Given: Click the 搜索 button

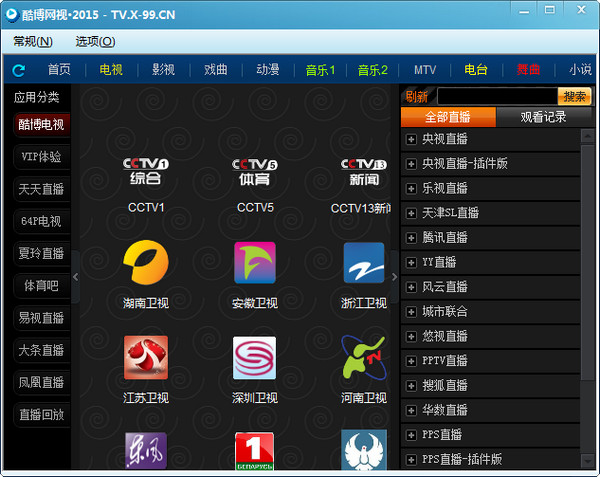Looking at the screenshot, I should (574, 96).
